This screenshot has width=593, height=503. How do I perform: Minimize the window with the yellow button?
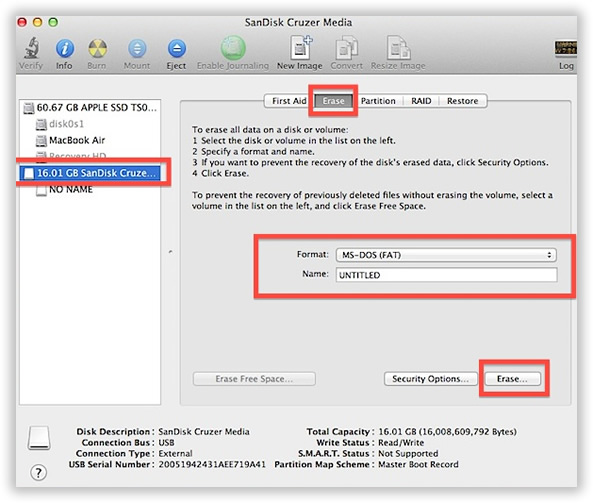tap(37, 22)
